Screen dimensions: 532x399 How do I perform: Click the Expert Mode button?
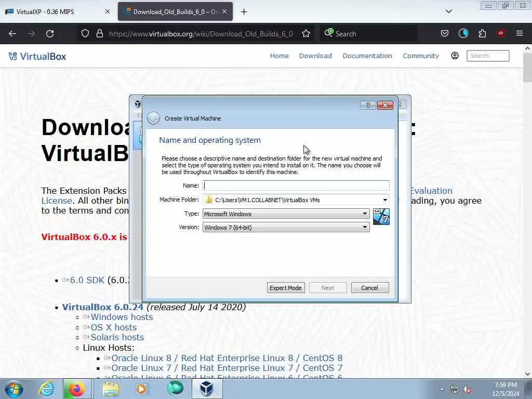coord(286,288)
